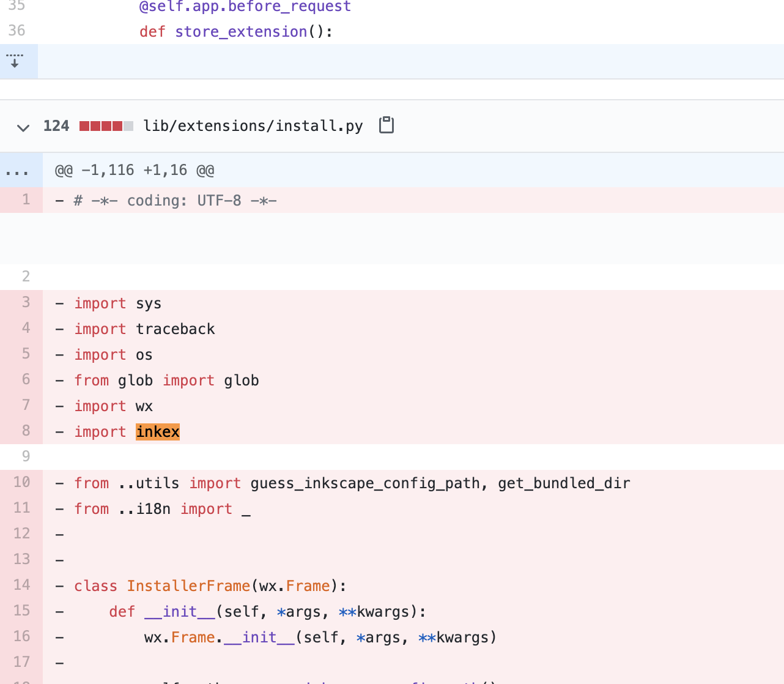784x684 pixels.
Task: Click the 124 changed lines count
Action: (56, 125)
